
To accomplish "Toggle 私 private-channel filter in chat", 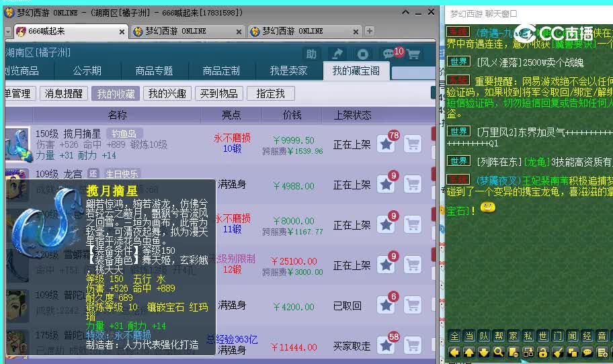I will (528, 336).
